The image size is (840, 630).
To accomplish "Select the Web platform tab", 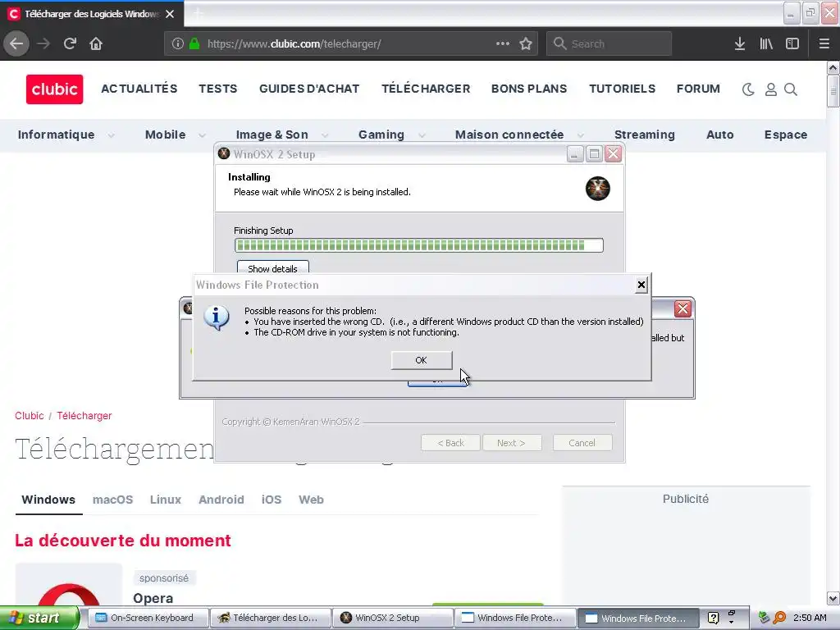I will coord(311,500).
